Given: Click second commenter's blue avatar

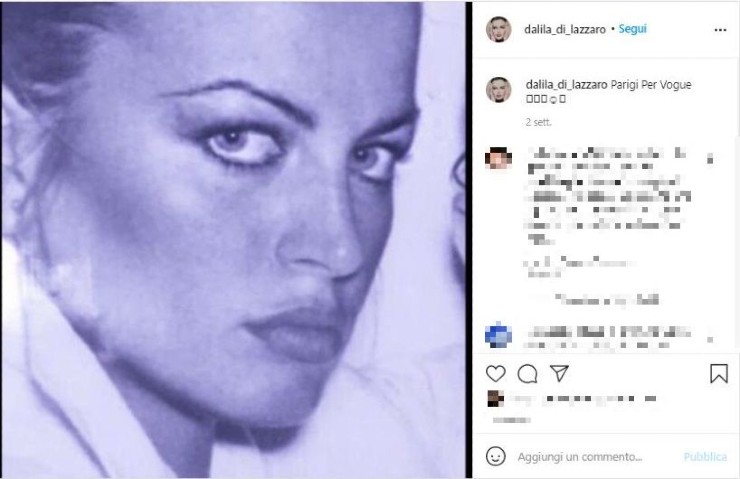Looking at the screenshot, I should pos(498,334).
